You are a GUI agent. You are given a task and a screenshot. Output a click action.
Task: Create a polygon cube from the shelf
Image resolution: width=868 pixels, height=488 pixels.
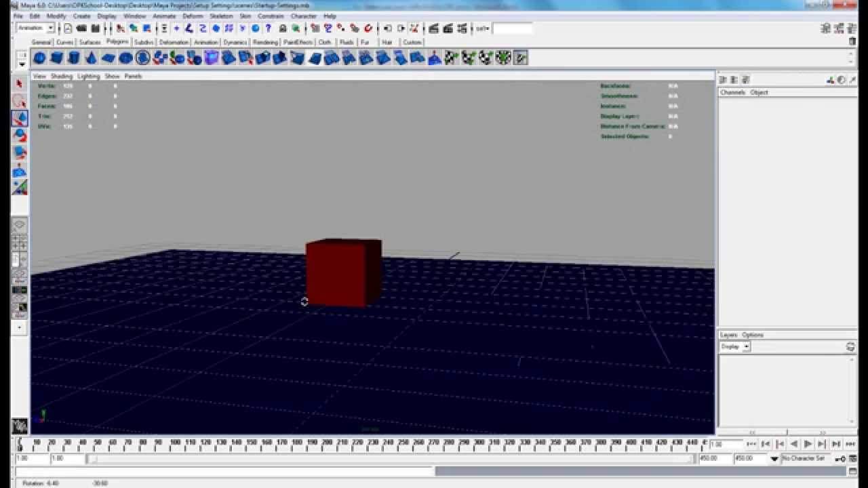[x=57, y=58]
